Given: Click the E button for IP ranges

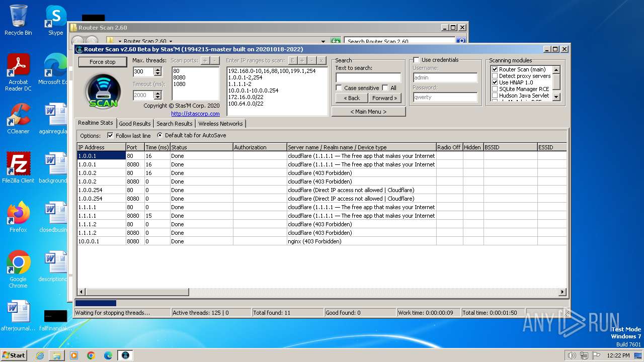Looking at the screenshot, I should point(292,60).
